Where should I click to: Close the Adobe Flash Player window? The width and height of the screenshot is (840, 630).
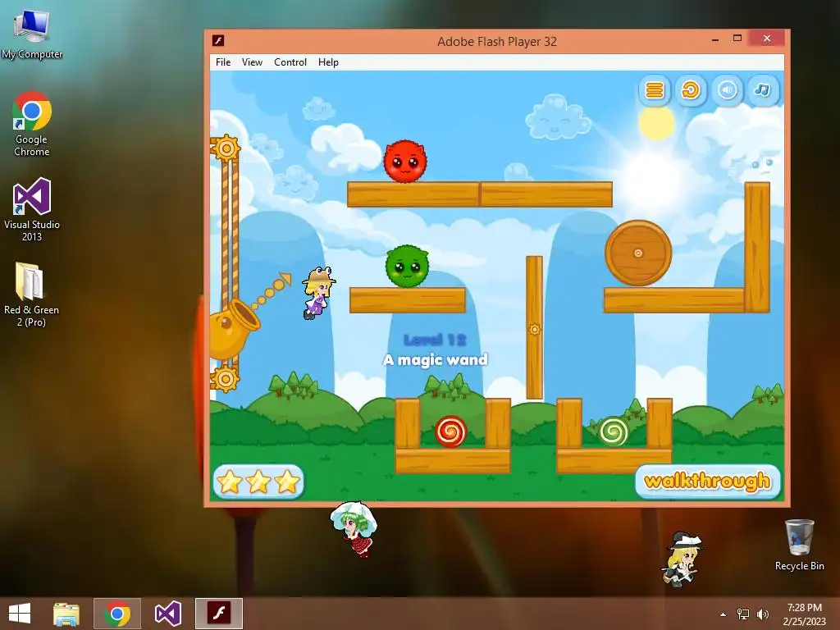(767, 39)
